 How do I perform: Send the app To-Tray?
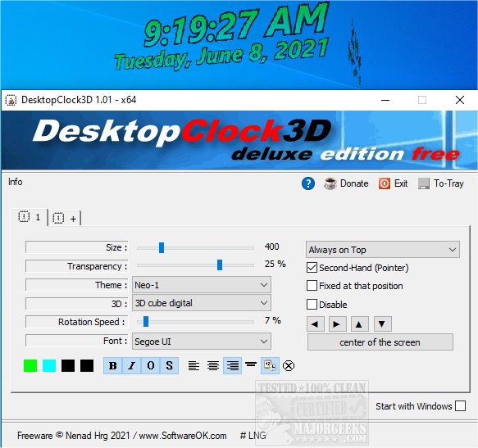[x=441, y=183]
